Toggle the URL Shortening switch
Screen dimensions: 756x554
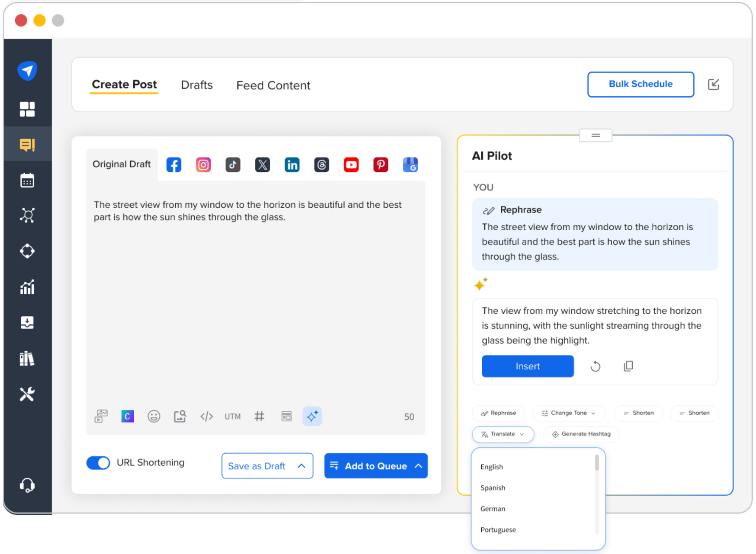click(98, 463)
